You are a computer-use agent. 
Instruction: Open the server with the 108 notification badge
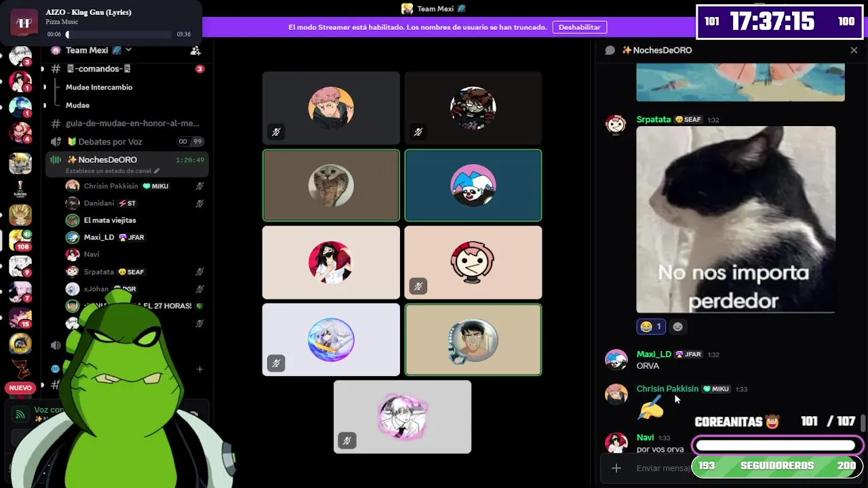pos(20,239)
